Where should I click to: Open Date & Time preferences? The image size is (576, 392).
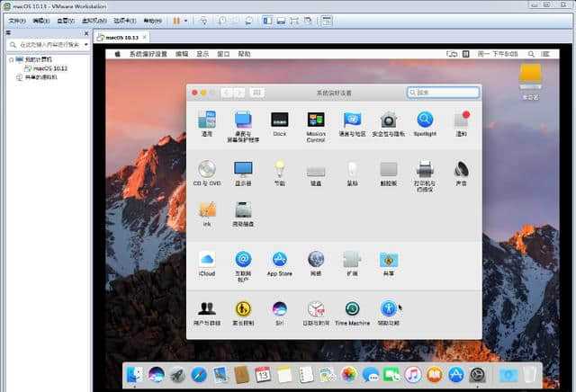[x=316, y=313]
